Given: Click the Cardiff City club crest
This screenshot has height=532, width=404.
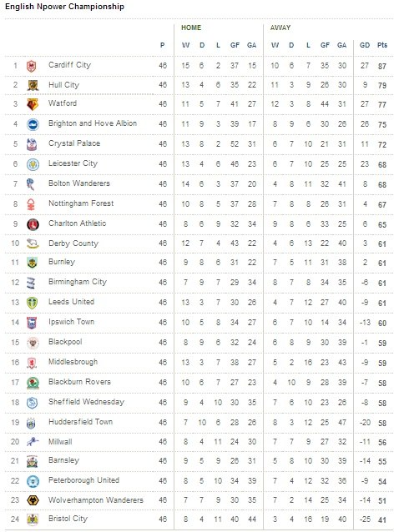Looking at the screenshot, I should tap(32, 66).
